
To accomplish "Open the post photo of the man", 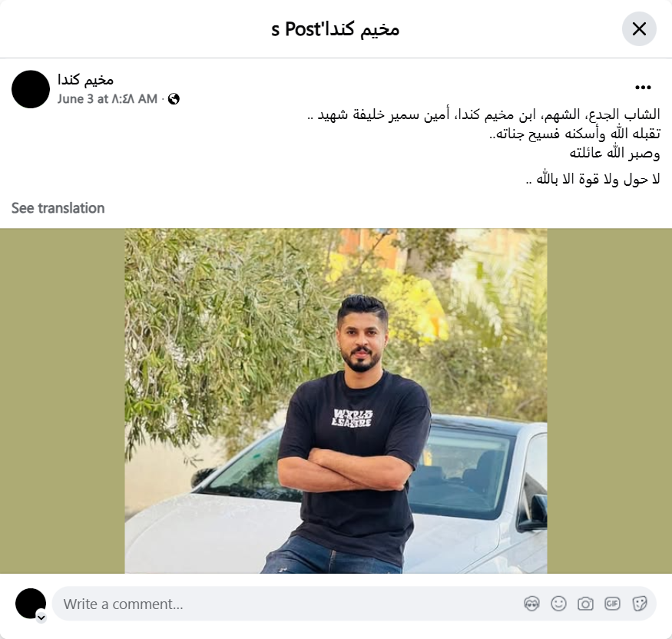I will (x=336, y=401).
